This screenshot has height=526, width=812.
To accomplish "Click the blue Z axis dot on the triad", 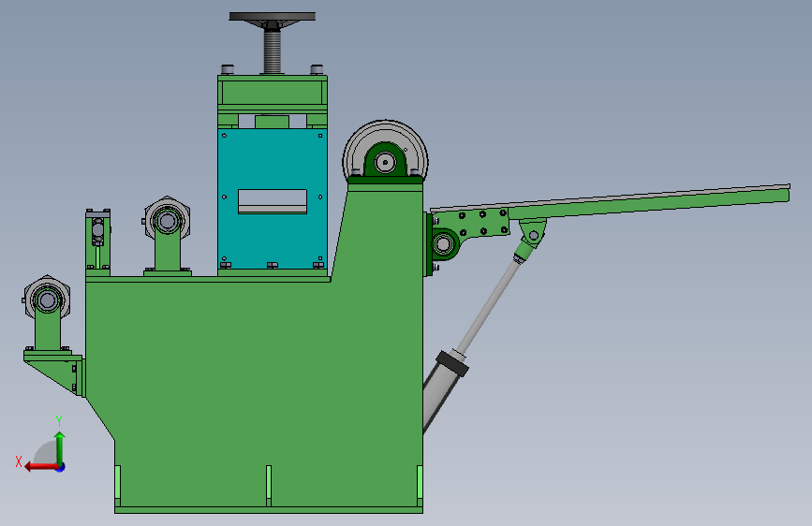I will (x=61, y=467).
